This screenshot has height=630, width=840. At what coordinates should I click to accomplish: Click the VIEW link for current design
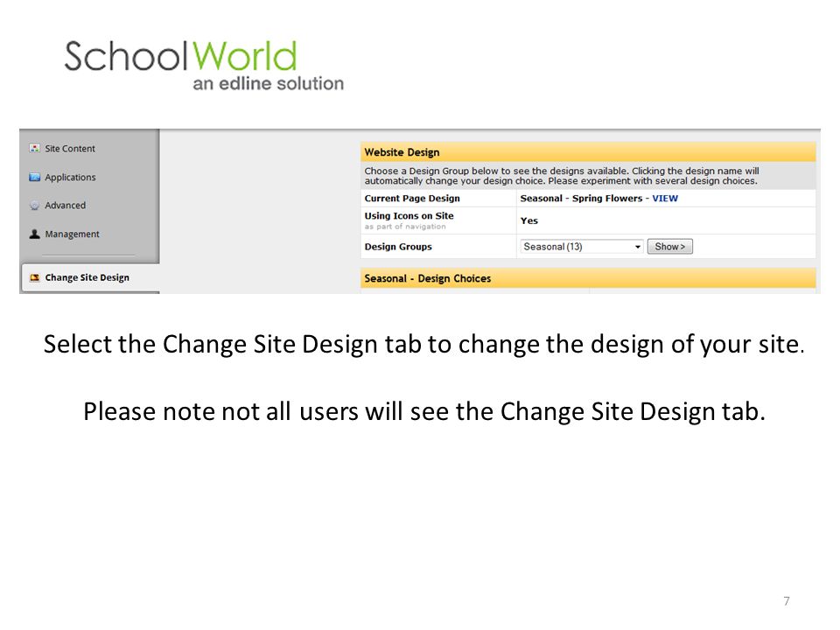[665, 199]
